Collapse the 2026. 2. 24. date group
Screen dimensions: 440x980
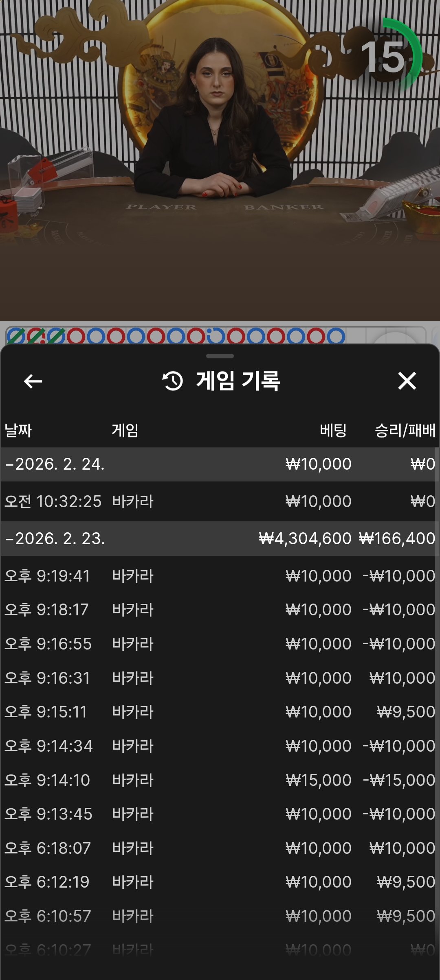click(55, 464)
